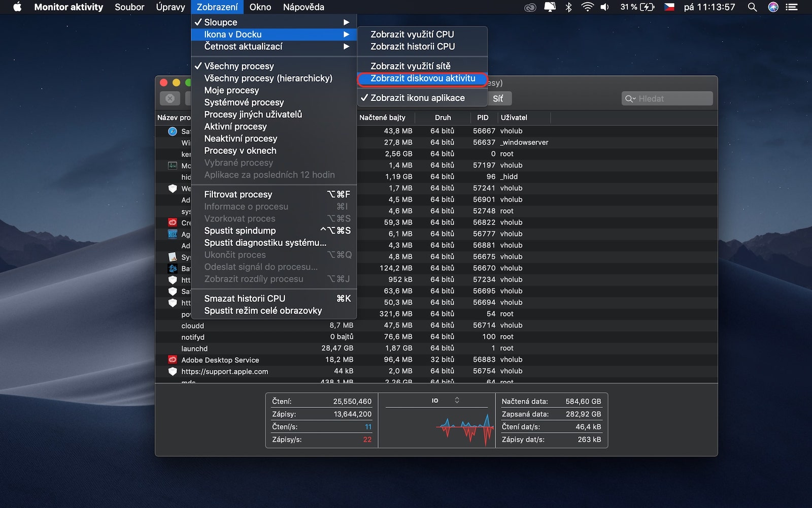Open the Soubor menu

pyautogui.click(x=129, y=7)
